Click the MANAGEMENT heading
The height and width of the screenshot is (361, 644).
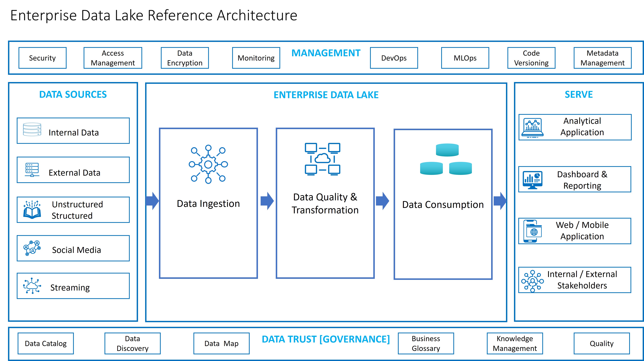326,53
